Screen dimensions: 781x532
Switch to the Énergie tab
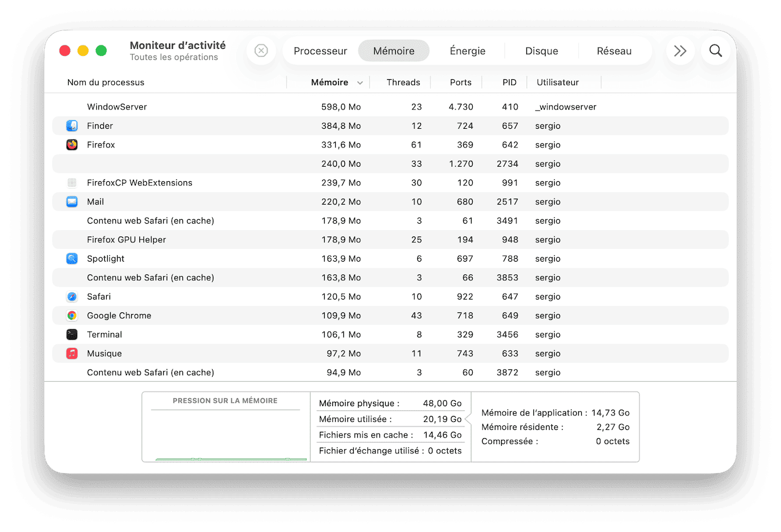coord(467,51)
